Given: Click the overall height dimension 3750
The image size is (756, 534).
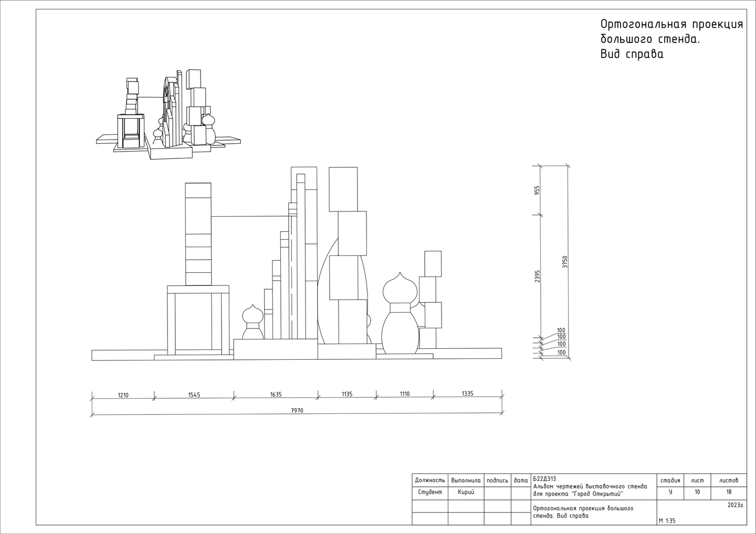Looking at the screenshot, I should tap(565, 262).
